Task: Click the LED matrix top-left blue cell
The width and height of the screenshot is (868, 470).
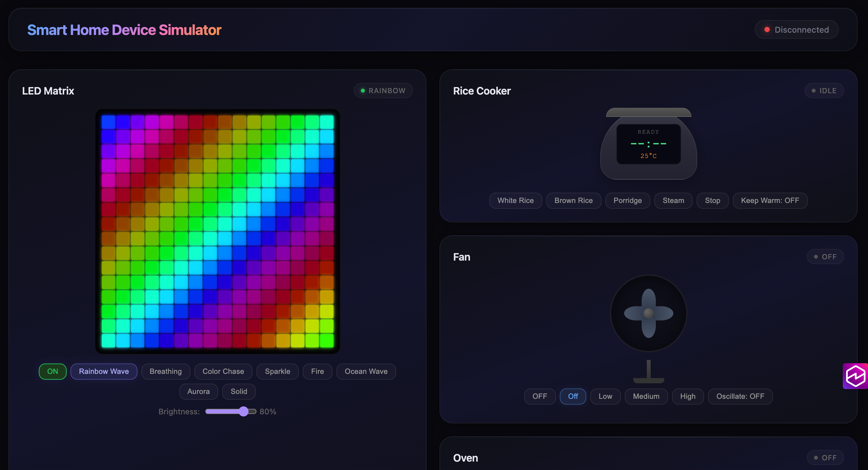Action: pos(109,122)
